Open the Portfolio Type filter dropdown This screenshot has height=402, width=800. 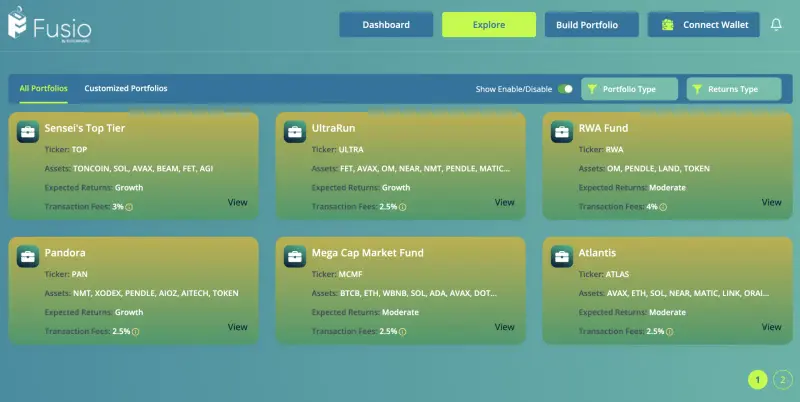[629, 89]
